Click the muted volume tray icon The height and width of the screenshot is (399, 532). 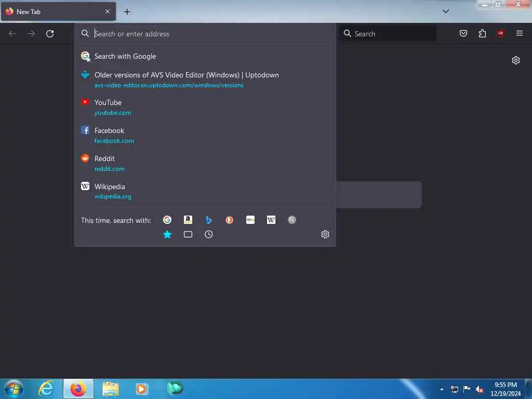click(480, 390)
